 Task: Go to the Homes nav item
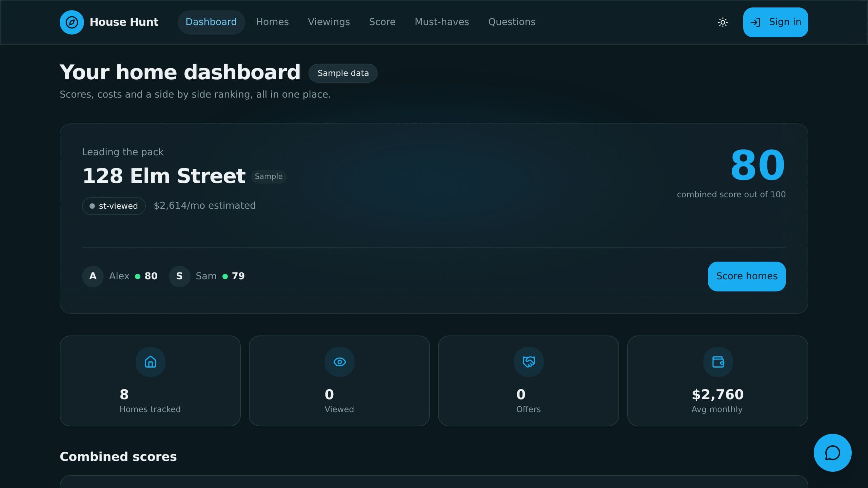click(x=272, y=22)
